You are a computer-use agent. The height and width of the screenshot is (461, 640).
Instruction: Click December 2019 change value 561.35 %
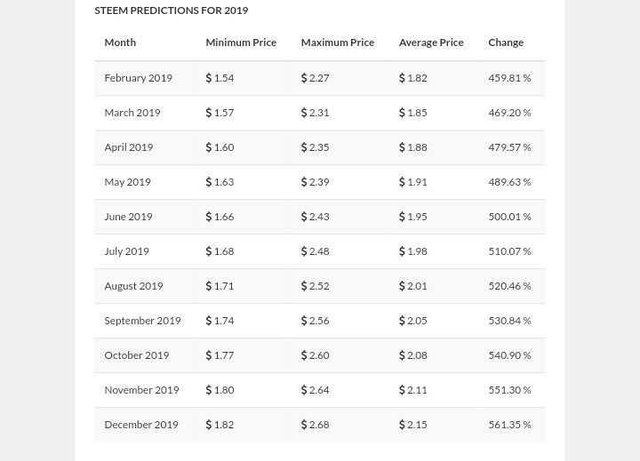509,424
